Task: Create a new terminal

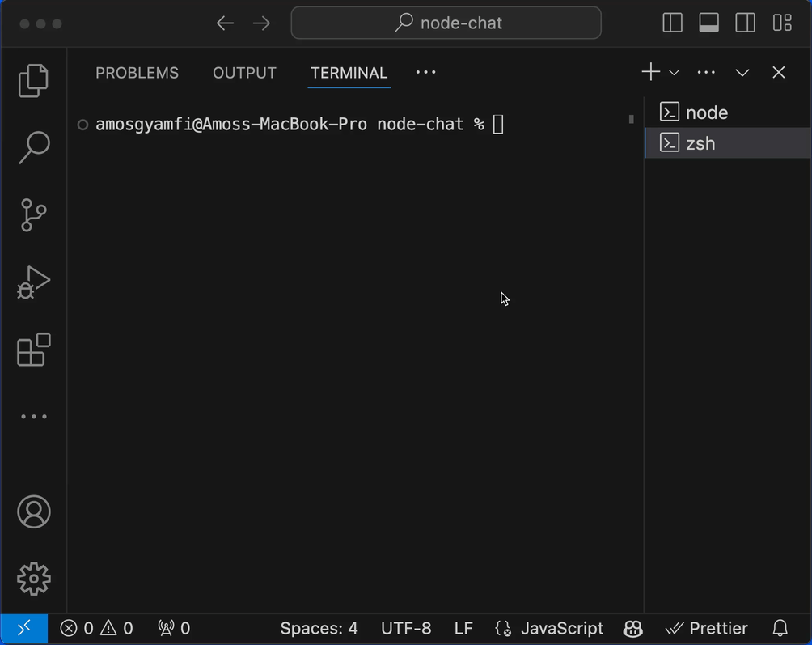Action: [650, 72]
